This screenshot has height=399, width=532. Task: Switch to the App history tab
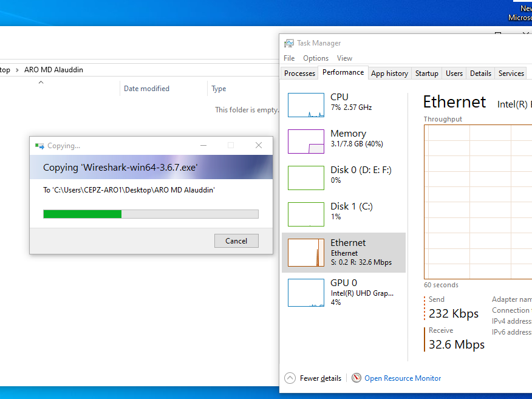click(x=389, y=73)
